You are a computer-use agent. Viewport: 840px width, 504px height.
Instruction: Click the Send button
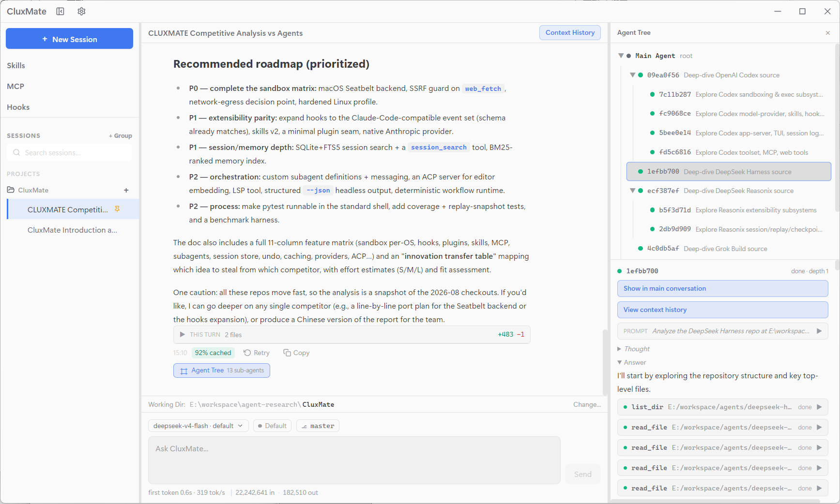[x=582, y=474]
